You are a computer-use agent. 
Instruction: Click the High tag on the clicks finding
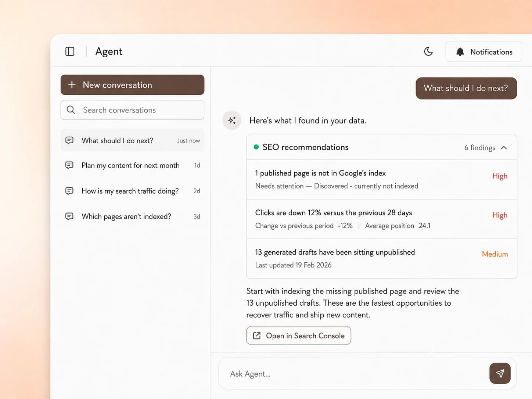500,215
